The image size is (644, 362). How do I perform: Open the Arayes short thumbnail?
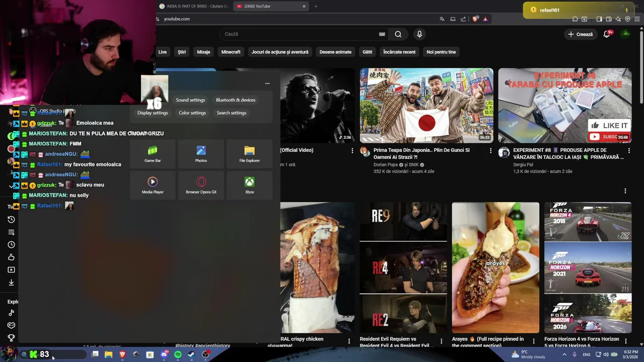click(496, 267)
